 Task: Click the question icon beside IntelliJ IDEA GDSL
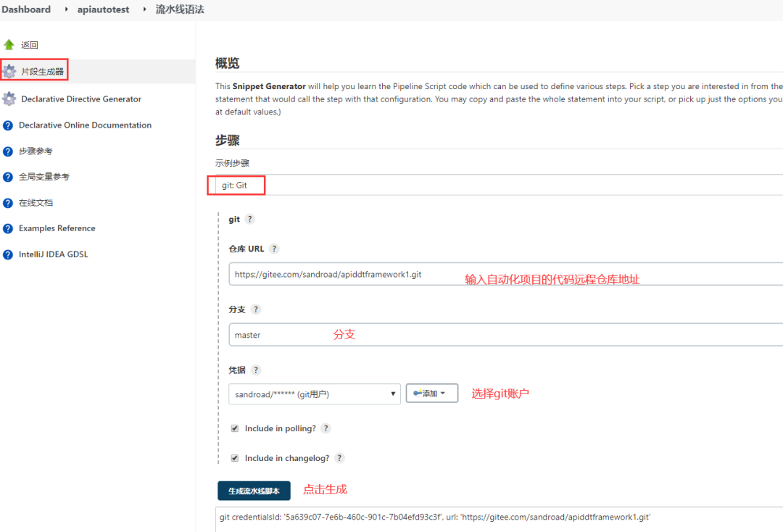8,254
